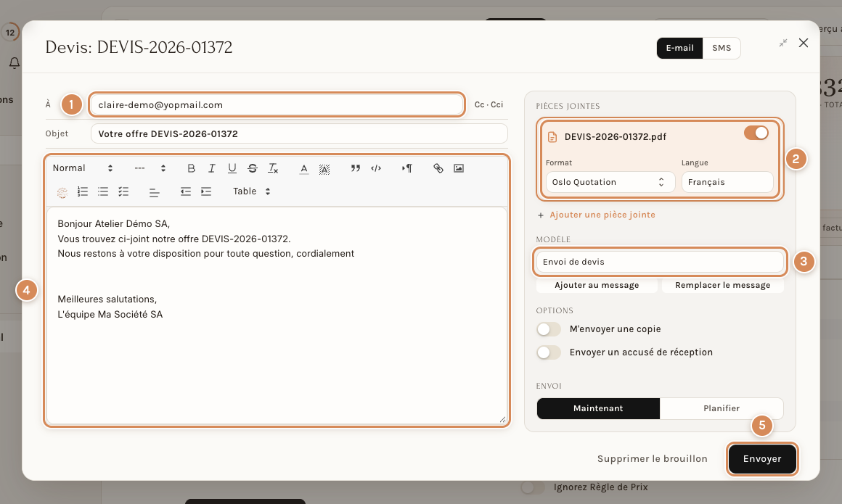Toggle bold formatting in the editor
The height and width of the screenshot is (504, 842).
click(x=191, y=168)
